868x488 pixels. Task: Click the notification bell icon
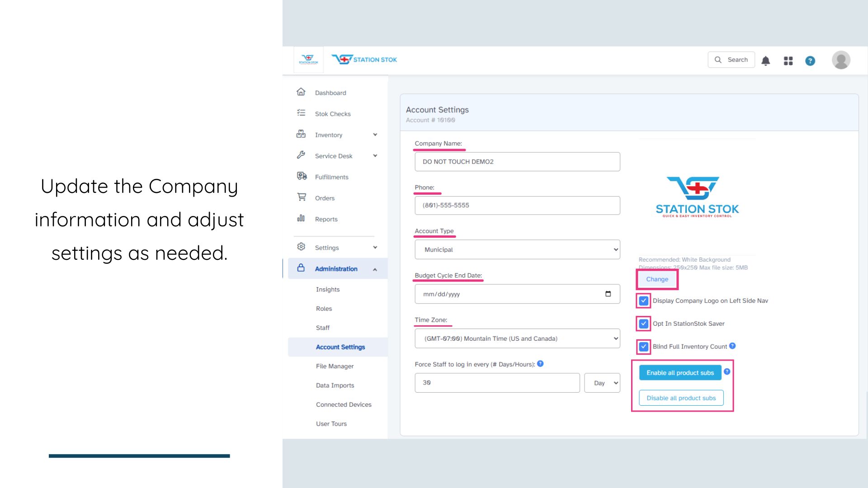(765, 61)
